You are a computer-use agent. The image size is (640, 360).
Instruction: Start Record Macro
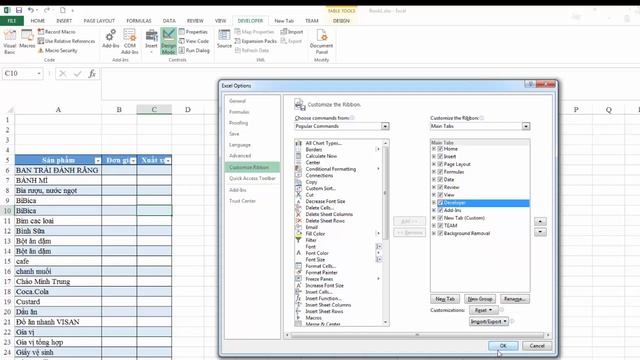pyautogui.click(x=57, y=31)
